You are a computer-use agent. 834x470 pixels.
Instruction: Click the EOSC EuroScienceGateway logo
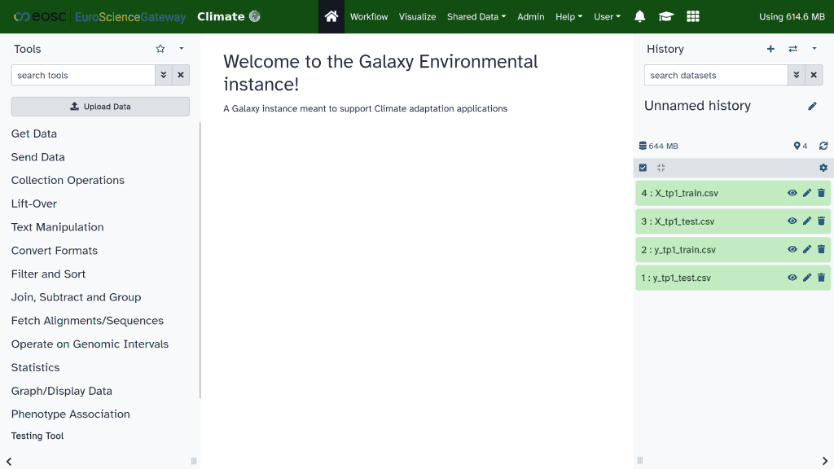[100, 16]
